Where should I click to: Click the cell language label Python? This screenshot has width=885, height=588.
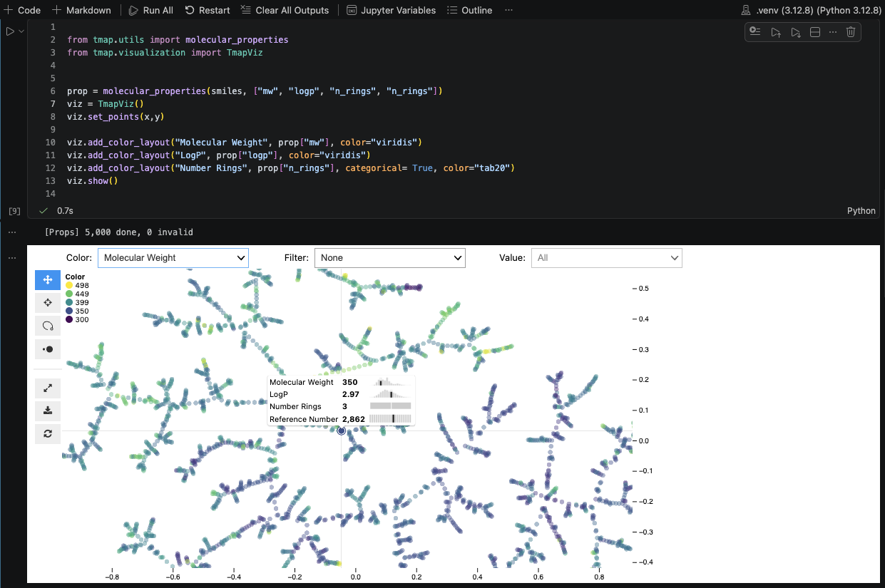pyautogui.click(x=861, y=211)
